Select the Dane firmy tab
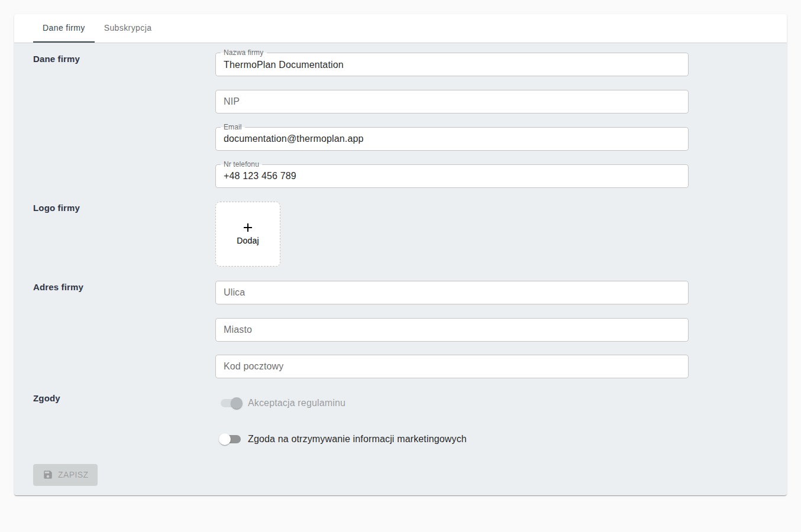 (x=64, y=28)
